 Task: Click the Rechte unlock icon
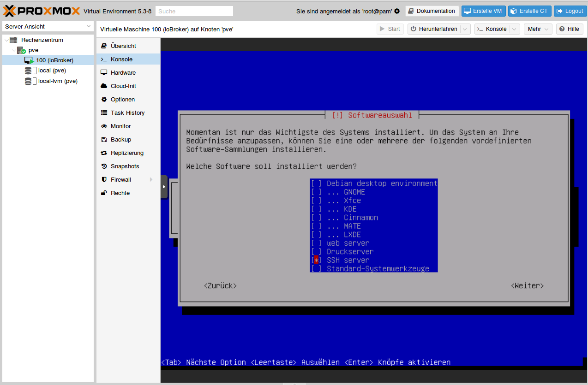[x=104, y=193]
